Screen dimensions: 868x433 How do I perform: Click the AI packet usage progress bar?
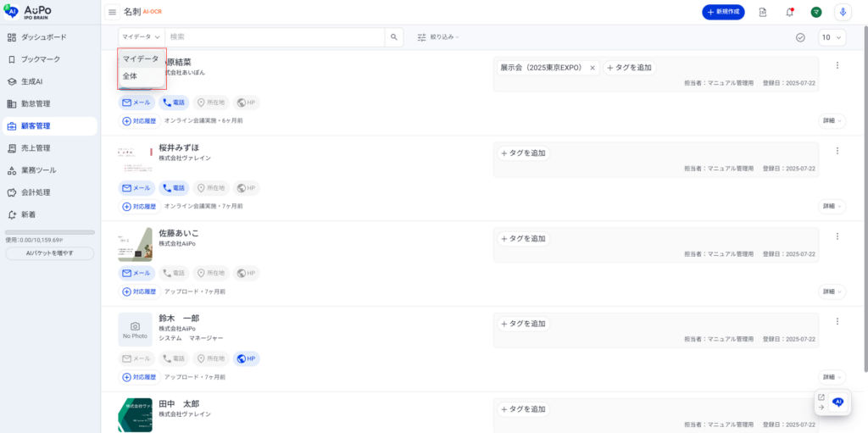(x=50, y=232)
